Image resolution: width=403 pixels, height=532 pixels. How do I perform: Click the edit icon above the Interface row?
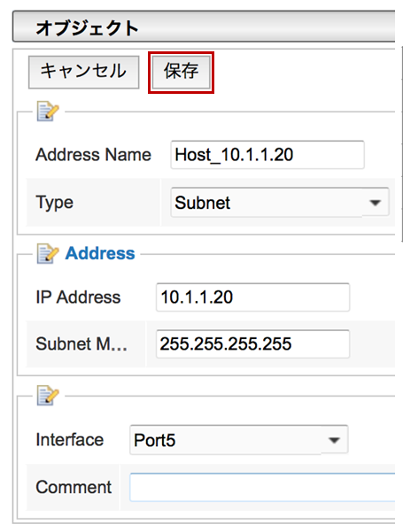point(48,396)
